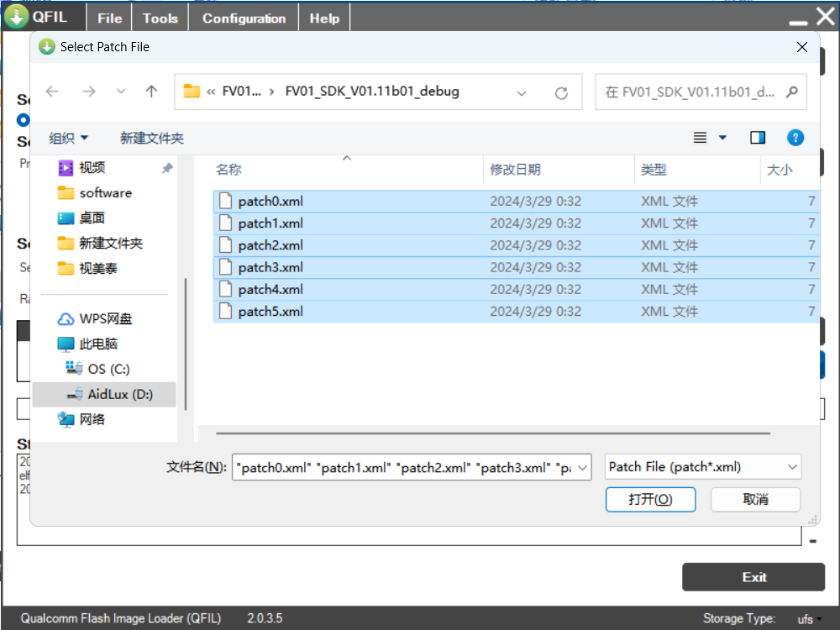Click the patch4.xml file icon

225,289
